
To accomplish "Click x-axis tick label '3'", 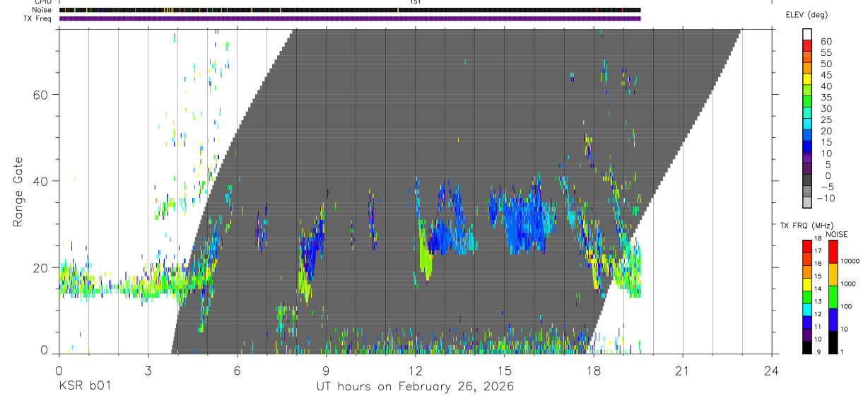I will [x=148, y=370].
